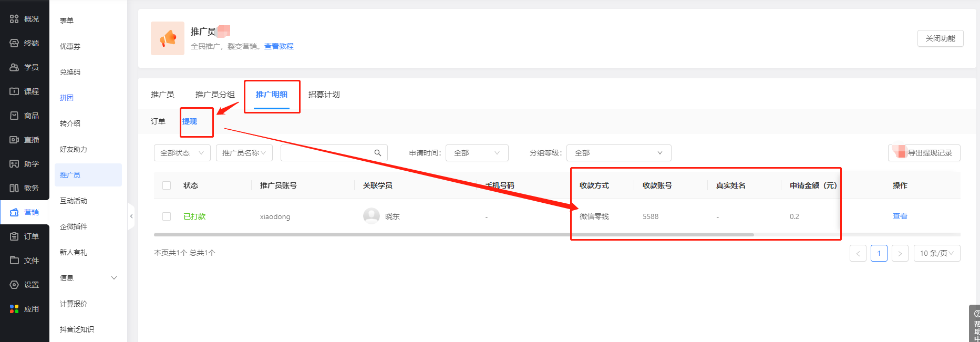Click the horizontal table scrollbar
The width and height of the screenshot is (980, 342).
pyautogui.click(x=454, y=235)
